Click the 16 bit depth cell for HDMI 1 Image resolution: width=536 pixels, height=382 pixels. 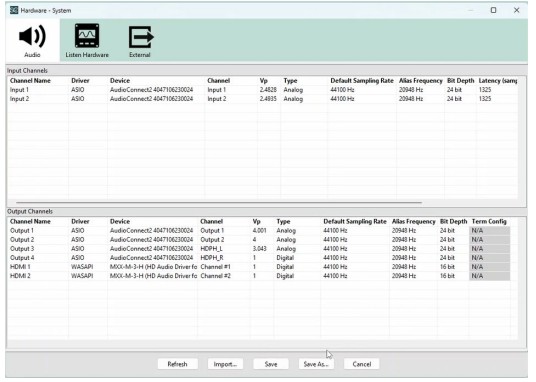(447, 267)
